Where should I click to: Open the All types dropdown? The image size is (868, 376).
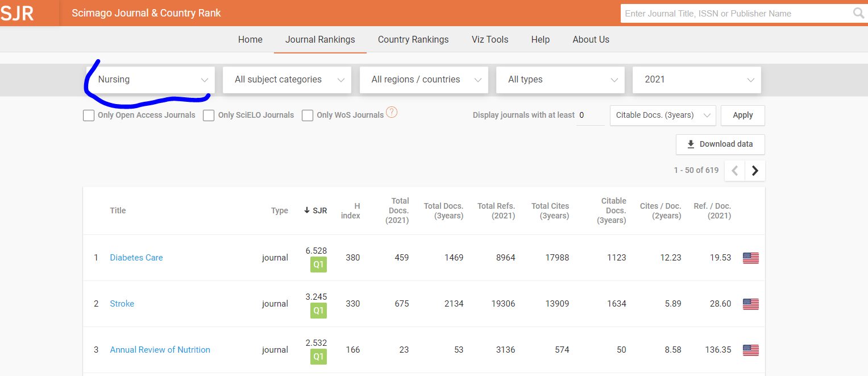560,80
